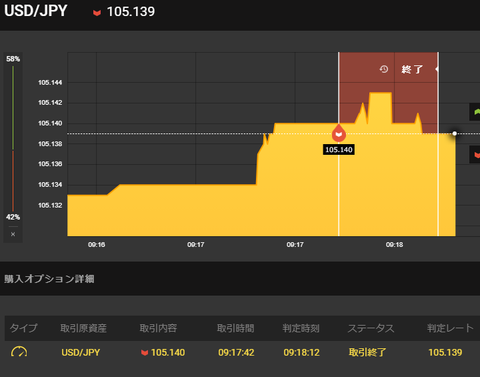This screenshot has width=480, height=377.
Task: Click the expiry time 09:18:12
Action: (x=301, y=353)
